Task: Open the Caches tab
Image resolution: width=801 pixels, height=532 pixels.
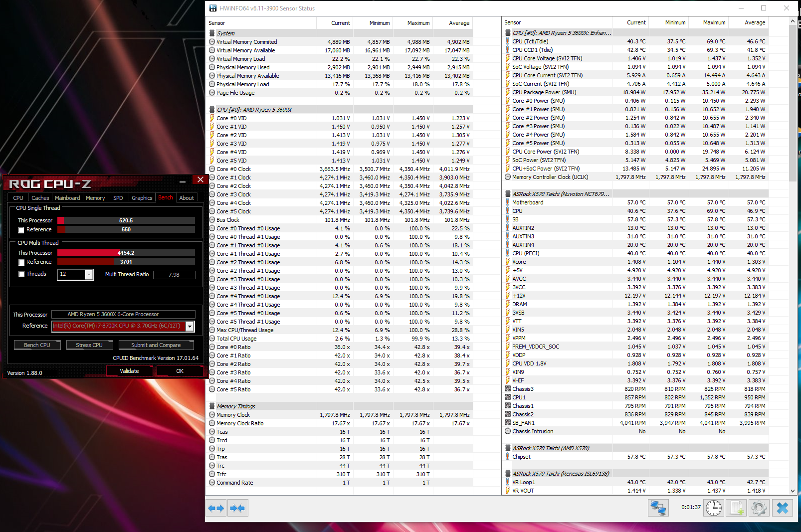Action: point(40,198)
